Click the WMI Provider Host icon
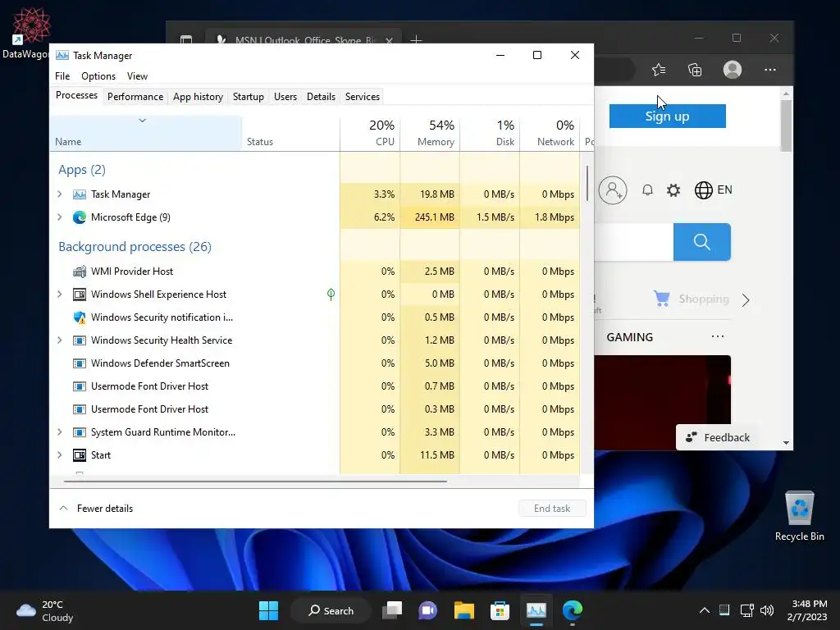840x630 pixels. pyautogui.click(x=80, y=271)
